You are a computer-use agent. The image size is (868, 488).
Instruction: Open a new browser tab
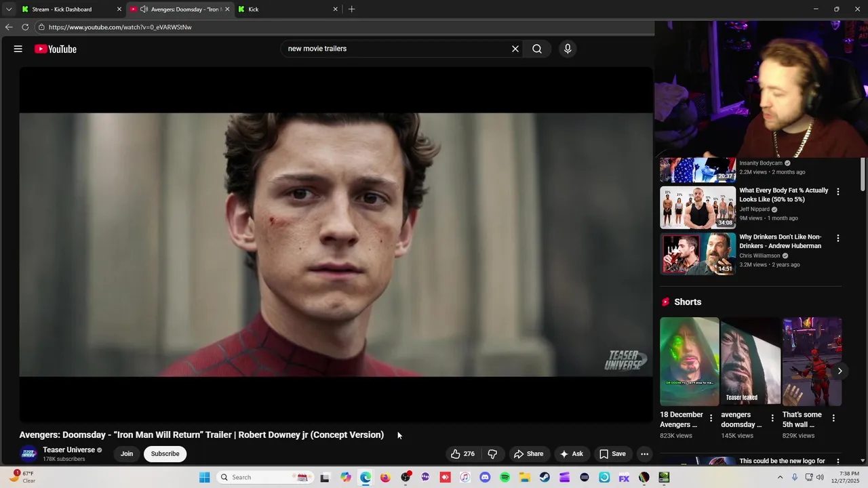pos(351,9)
